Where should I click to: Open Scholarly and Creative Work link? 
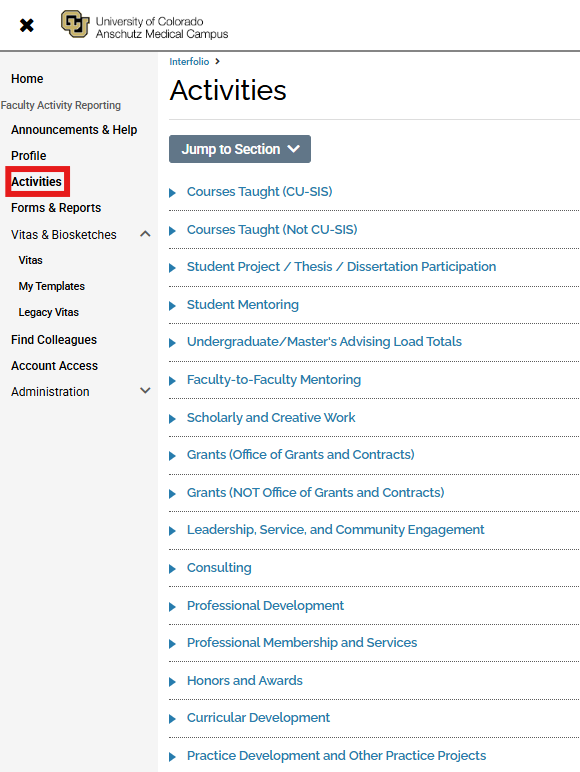pyautogui.click(x=271, y=418)
